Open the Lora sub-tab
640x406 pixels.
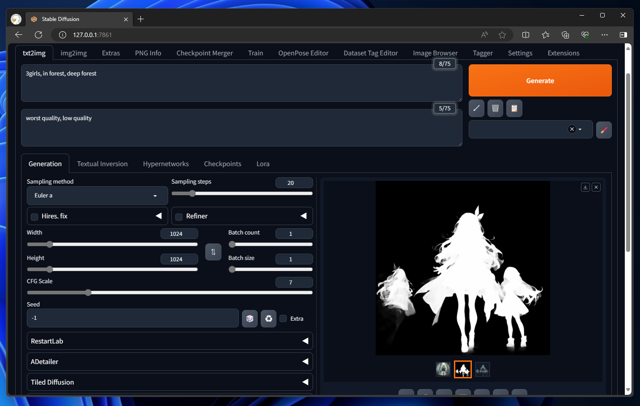[263, 164]
